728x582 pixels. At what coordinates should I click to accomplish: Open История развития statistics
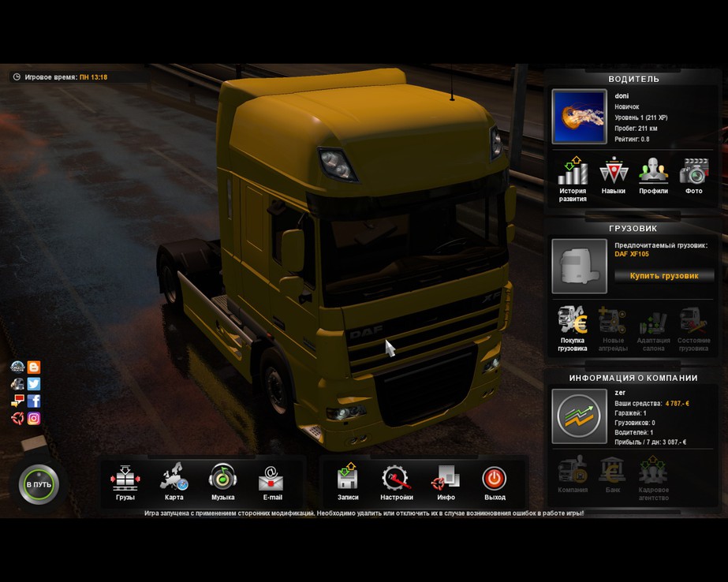pos(573,179)
